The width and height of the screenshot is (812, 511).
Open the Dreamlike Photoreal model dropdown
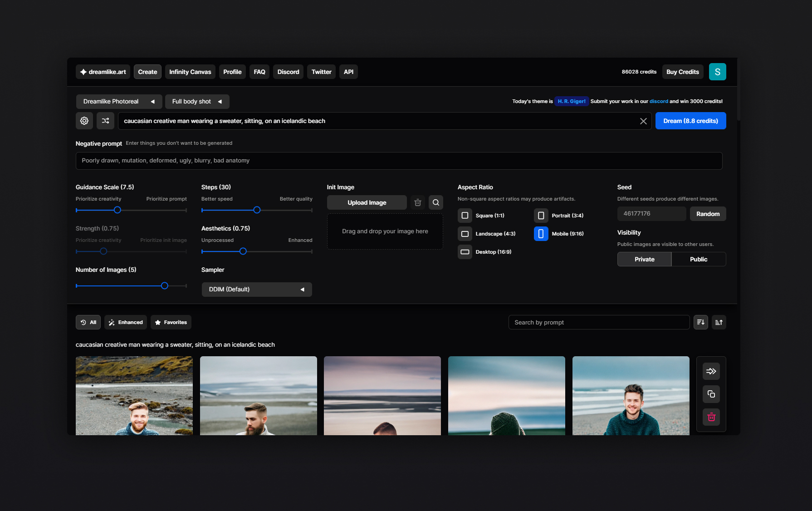(119, 102)
